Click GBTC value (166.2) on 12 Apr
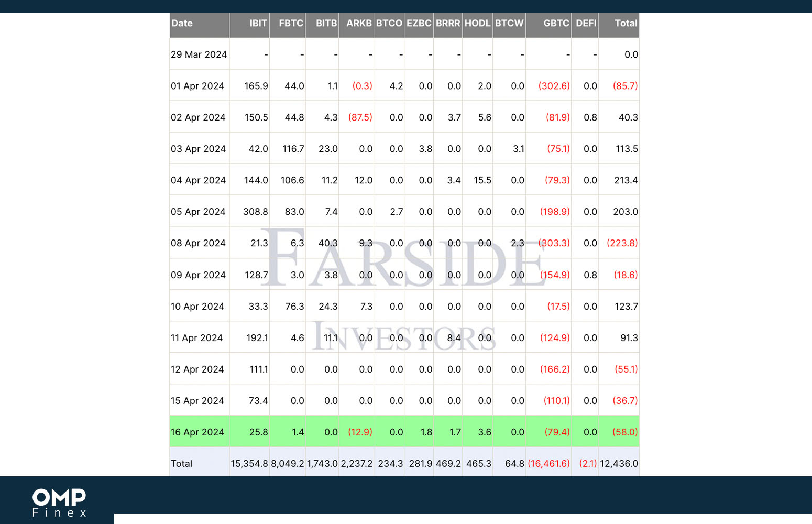 555,369
